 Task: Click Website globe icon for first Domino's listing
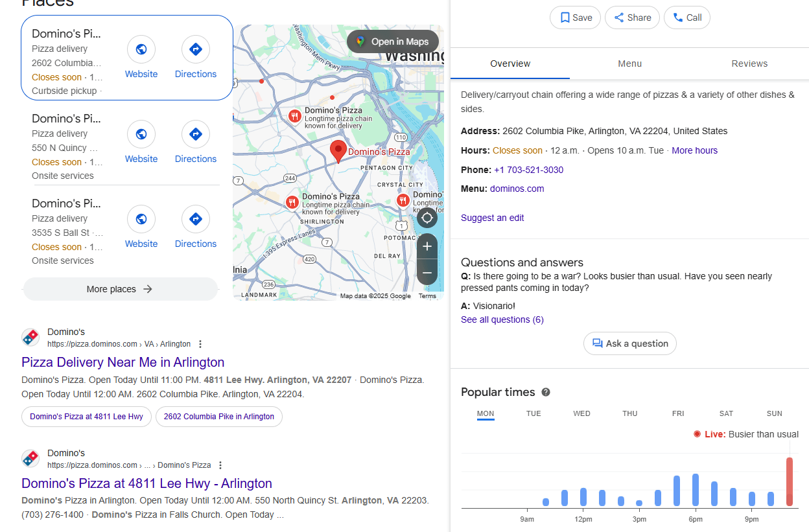pyautogui.click(x=141, y=49)
